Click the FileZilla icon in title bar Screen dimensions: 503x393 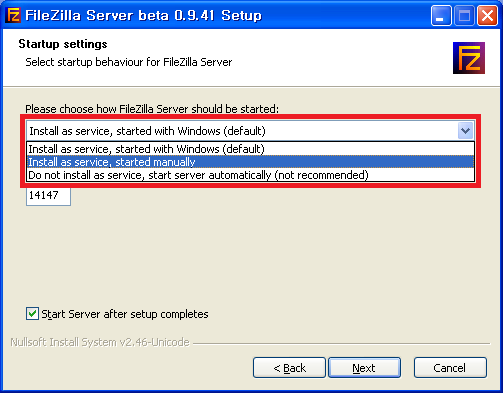[x=14, y=16]
